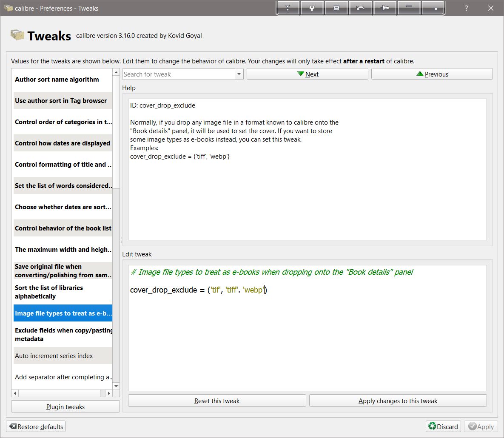The image size is (504, 438).
Task: Go to Previous search match
Action: click(432, 74)
